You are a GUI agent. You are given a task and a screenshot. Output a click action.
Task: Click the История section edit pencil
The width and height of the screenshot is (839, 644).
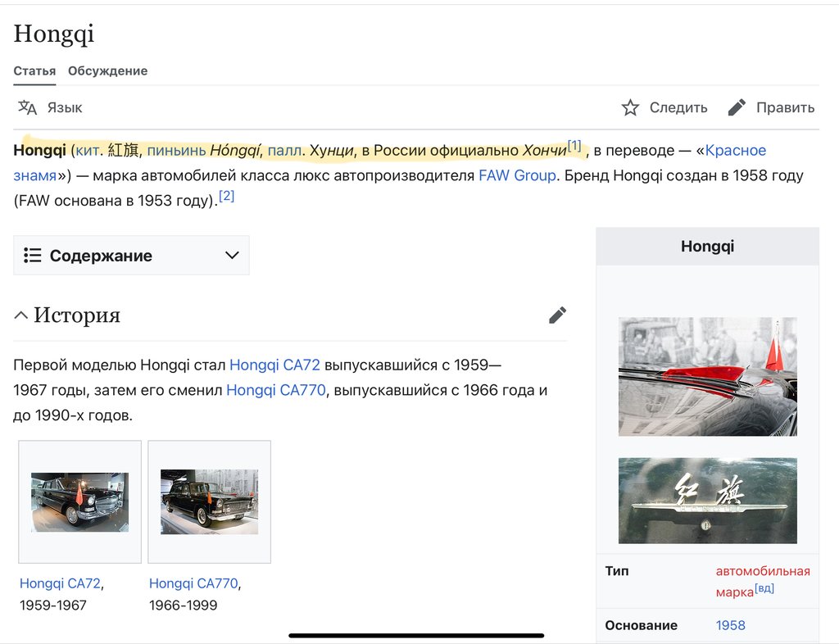[557, 315]
